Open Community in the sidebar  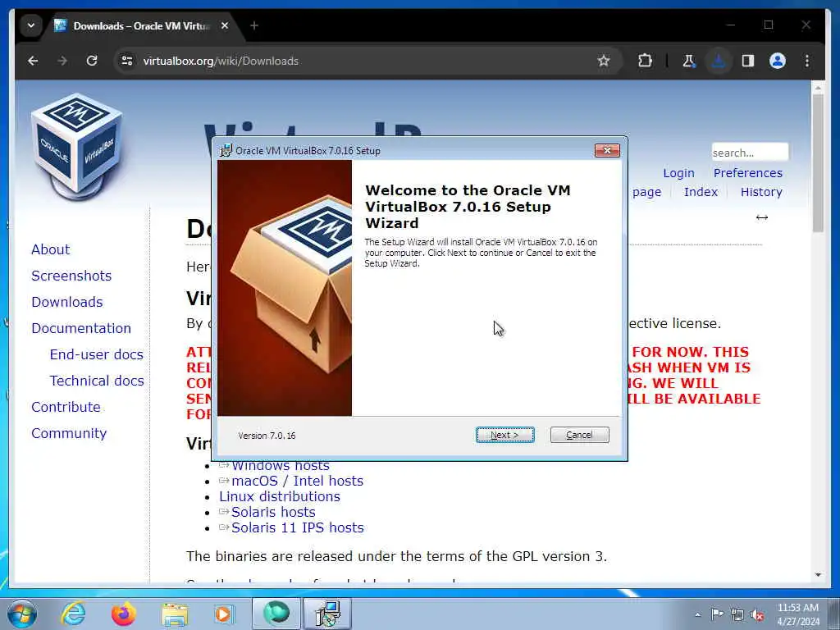click(69, 433)
